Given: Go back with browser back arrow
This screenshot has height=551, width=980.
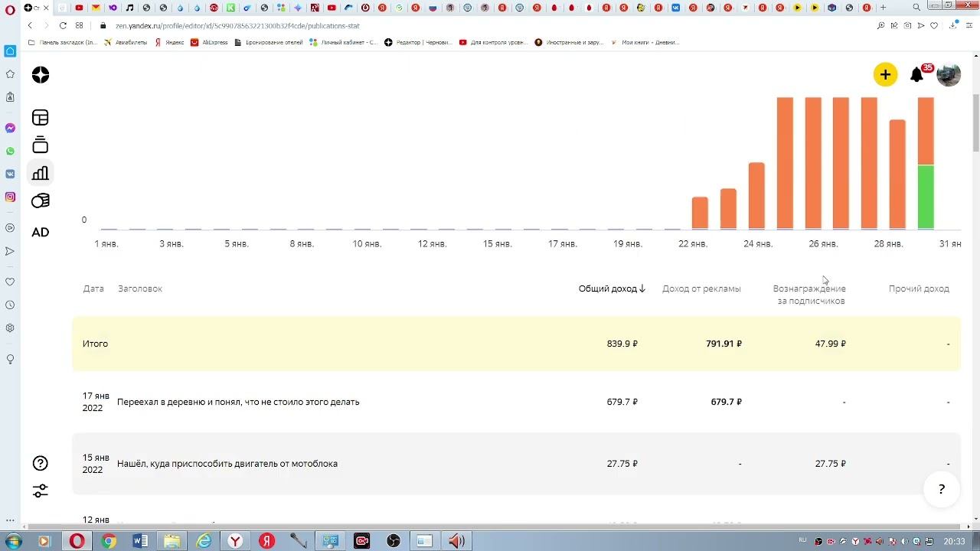Looking at the screenshot, I should click(30, 25).
